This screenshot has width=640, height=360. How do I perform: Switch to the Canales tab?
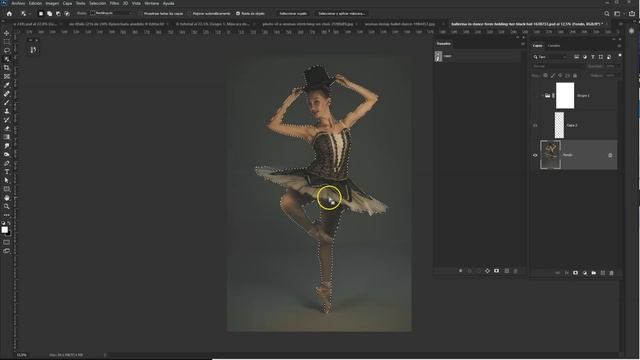pos(554,46)
